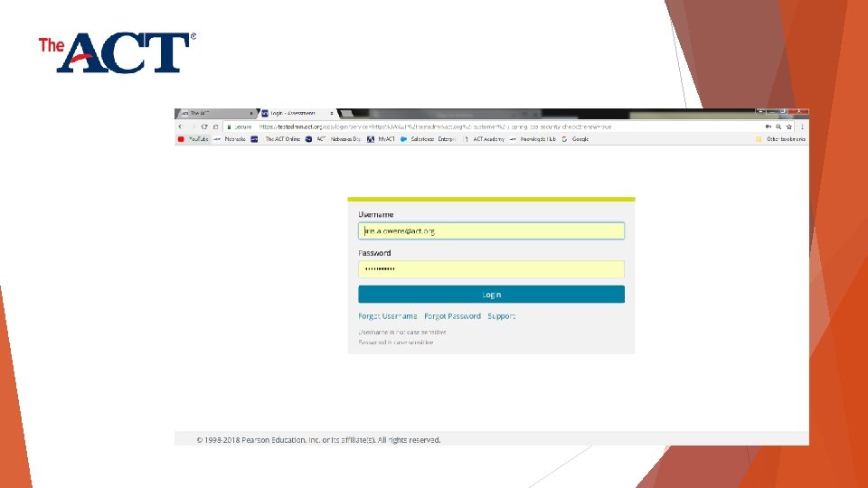Click the browser back arrow
The height and width of the screenshot is (488, 868).
click(180, 127)
